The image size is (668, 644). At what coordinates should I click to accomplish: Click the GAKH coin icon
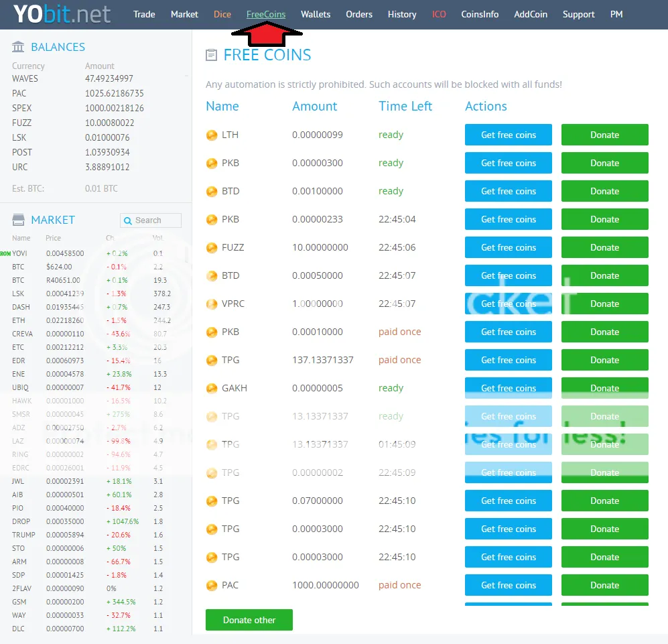tap(212, 388)
